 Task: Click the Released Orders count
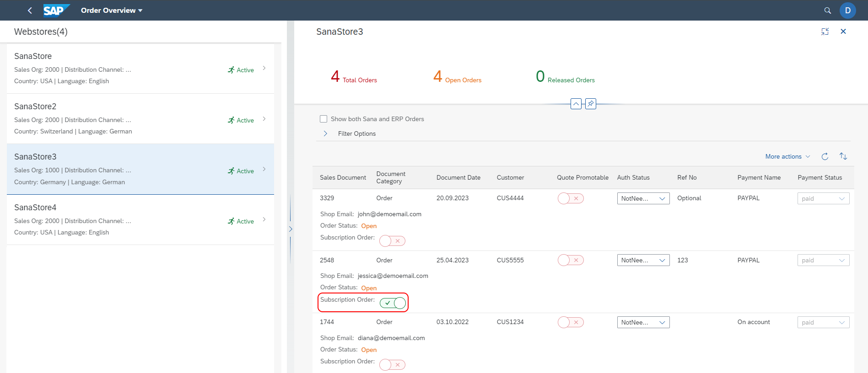click(x=565, y=76)
